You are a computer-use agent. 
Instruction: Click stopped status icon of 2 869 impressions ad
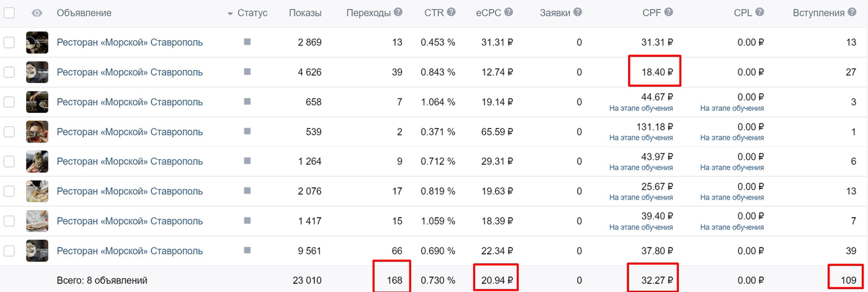pos(247,42)
